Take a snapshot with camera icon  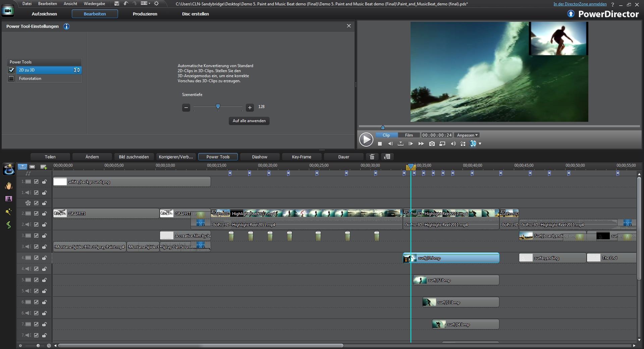[x=432, y=144]
